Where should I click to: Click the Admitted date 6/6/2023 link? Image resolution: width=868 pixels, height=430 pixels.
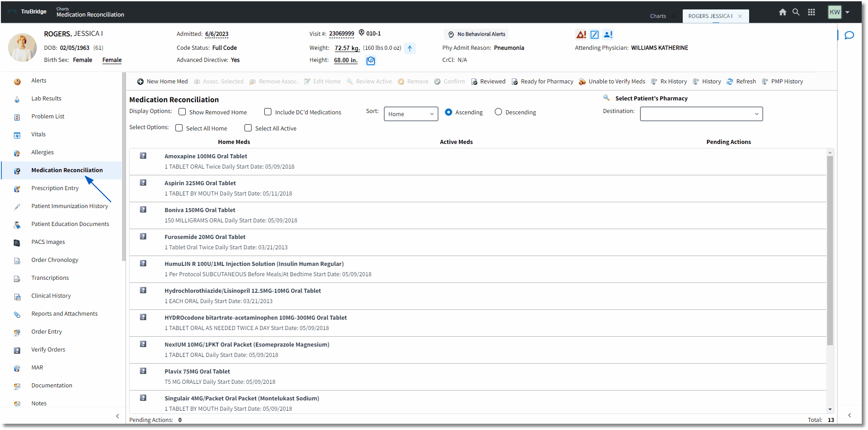217,34
